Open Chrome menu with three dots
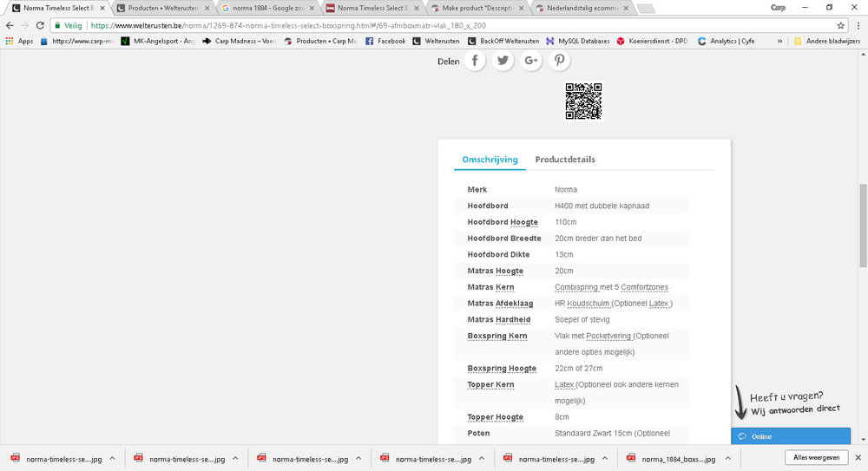Image resolution: width=868 pixels, height=471 pixels. pyautogui.click(x=858, y=25)
